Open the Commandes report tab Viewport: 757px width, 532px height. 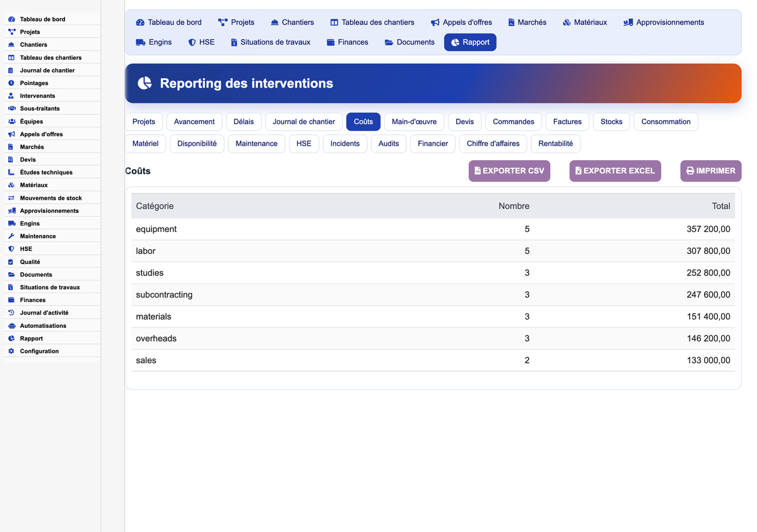tap(513, 122)
